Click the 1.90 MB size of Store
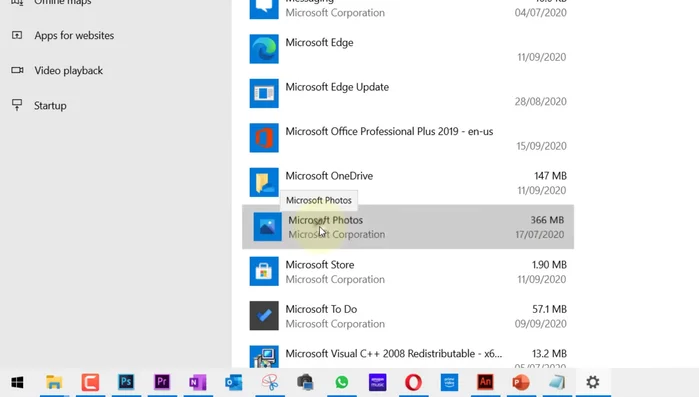 click(549, 265)
